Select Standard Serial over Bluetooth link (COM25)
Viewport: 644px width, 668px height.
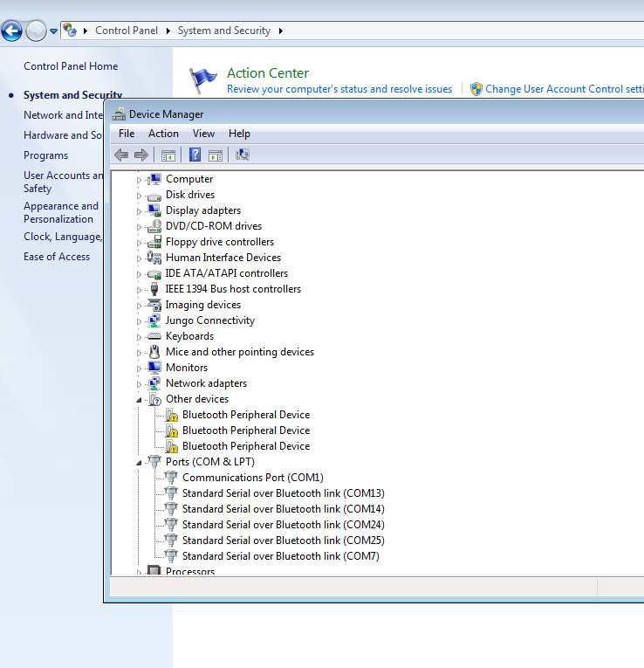click(284, 541)
